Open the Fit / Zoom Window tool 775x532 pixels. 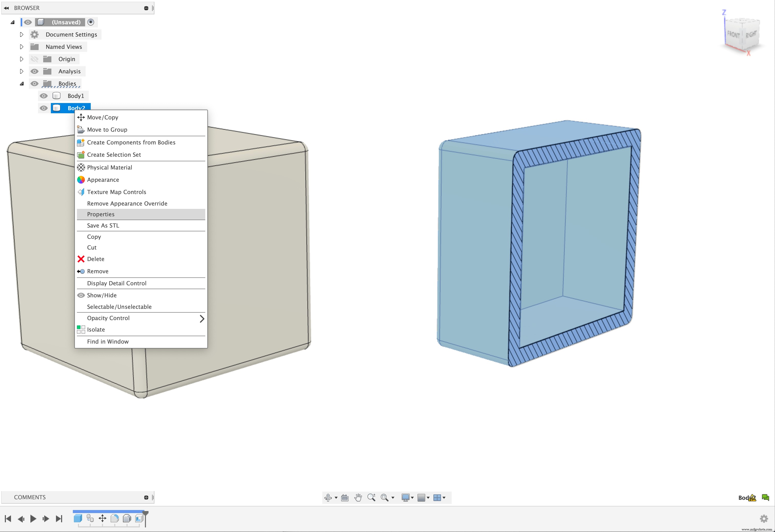385,497
